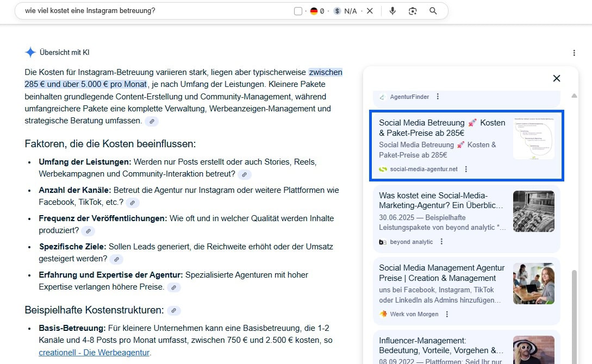Click link icon beside 'Umfang der Leistungen' bullet
Viewport: 592px width, 364px height.
click(244, 174)
